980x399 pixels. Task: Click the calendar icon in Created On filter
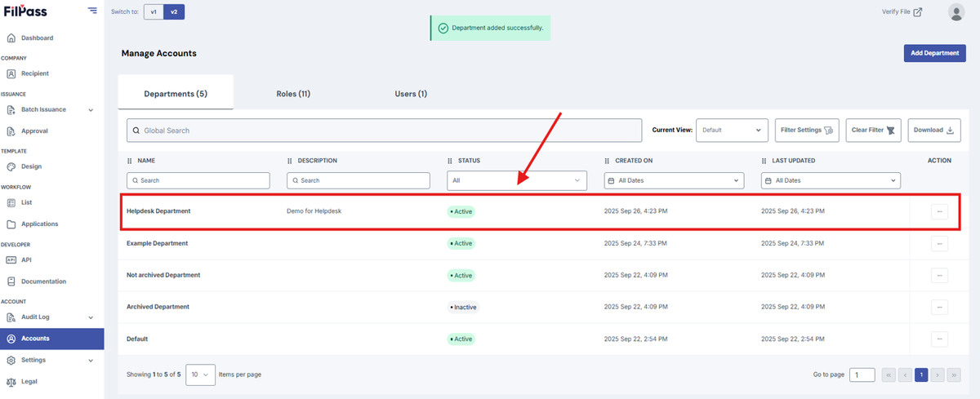pyautogui.click(x=612, y=180)
